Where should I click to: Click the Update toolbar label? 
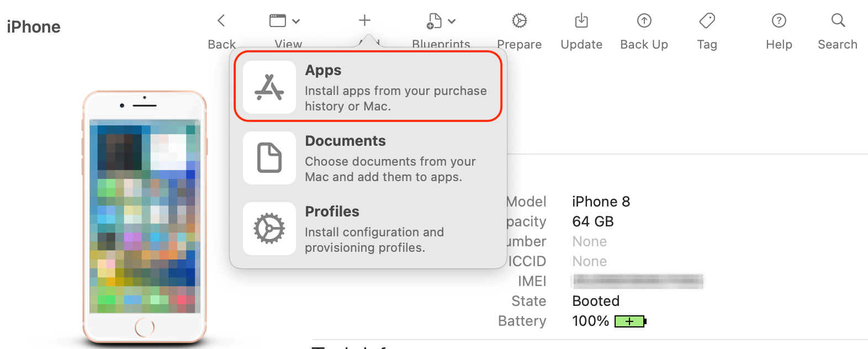[x=581, y=44]
